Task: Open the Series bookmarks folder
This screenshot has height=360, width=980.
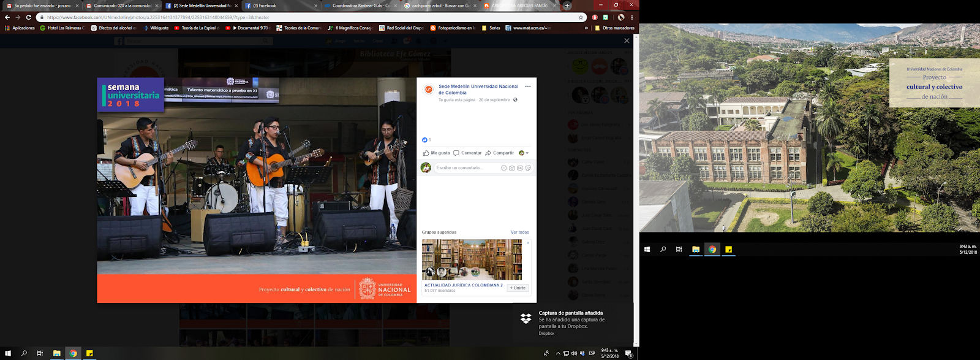Action: (491, 28)
